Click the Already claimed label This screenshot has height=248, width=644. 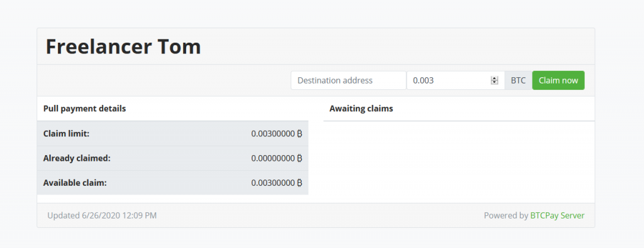pos(77,158)
